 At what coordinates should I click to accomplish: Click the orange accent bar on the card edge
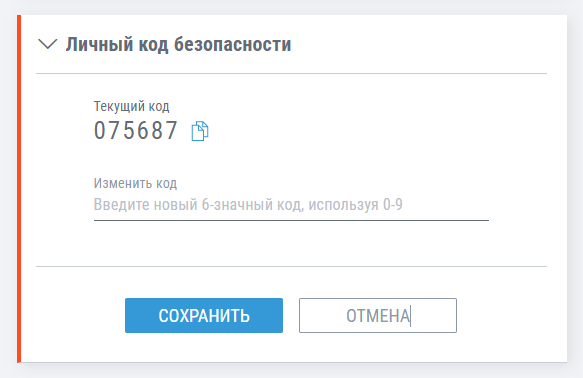[x=19, y=189]
